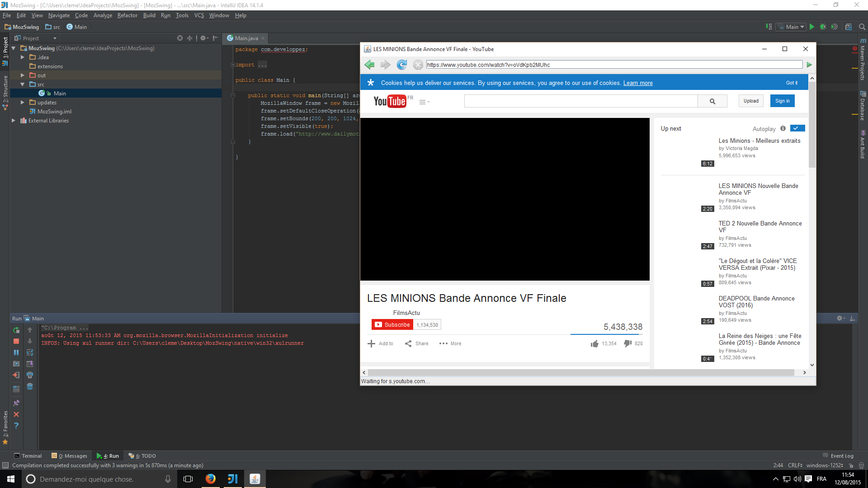Toggle the Ant Build side tab
The image size is (868, 488).
pyautogui.click(x=863, y=145)
